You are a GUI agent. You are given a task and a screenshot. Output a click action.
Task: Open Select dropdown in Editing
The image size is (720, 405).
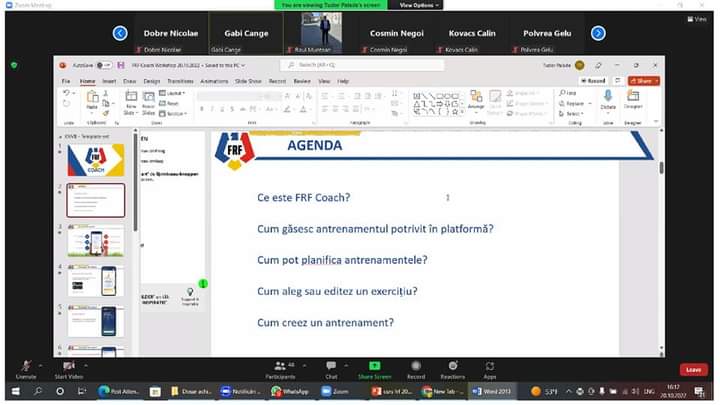point(571,113)
